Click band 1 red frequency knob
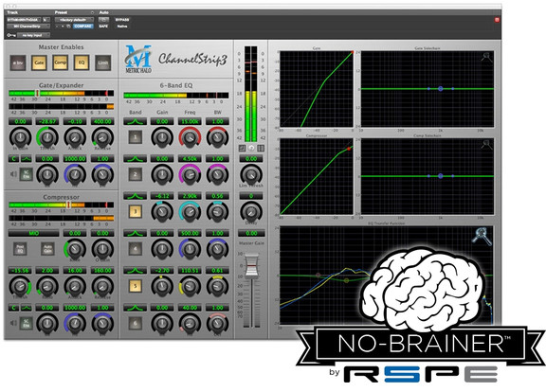The height and width of the screenshot is (392, 546). pos(190,137)
